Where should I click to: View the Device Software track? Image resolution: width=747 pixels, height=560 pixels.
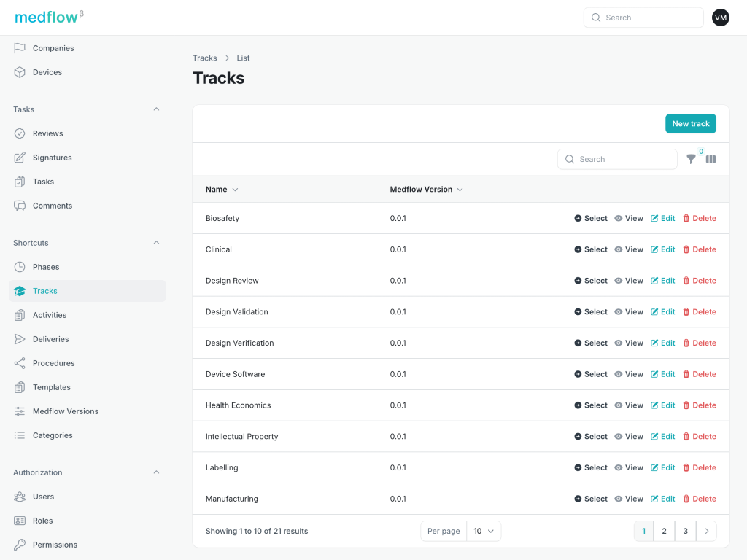click(x=629, y=374)
